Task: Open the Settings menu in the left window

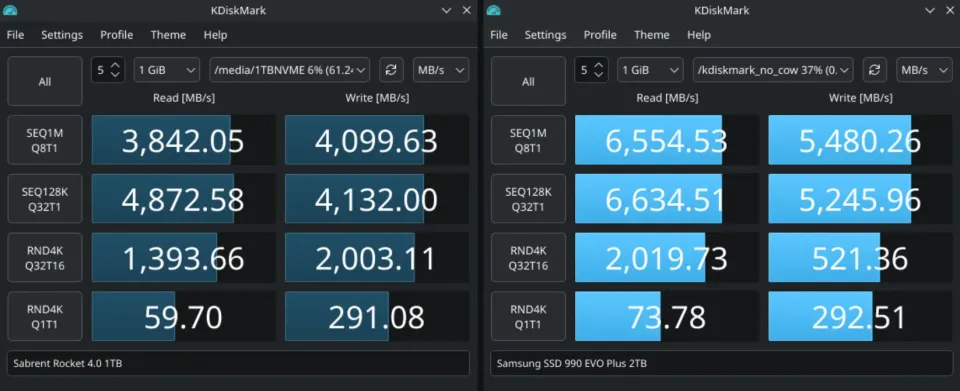Action: tap(62, 35)
